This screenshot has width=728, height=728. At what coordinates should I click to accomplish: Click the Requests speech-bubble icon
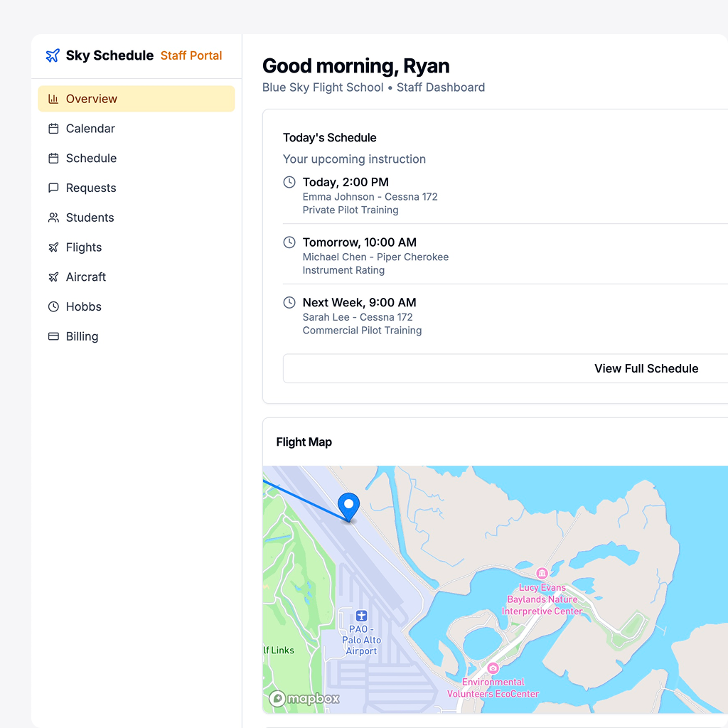[53, 188]
